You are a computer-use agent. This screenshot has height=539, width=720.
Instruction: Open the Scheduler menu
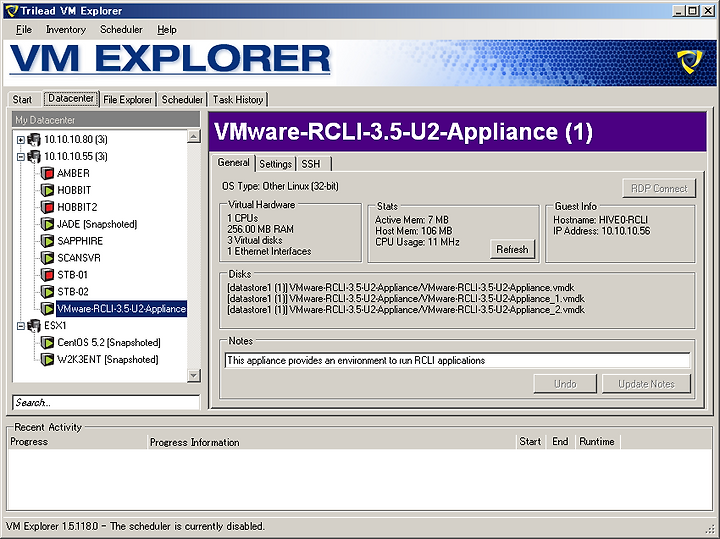[121, 30]
